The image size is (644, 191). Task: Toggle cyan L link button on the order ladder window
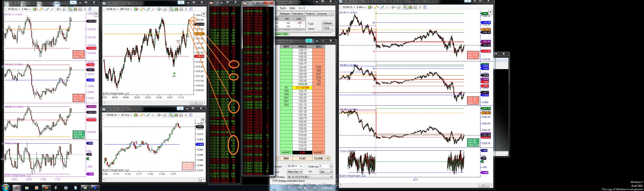[x=309, y=41]
